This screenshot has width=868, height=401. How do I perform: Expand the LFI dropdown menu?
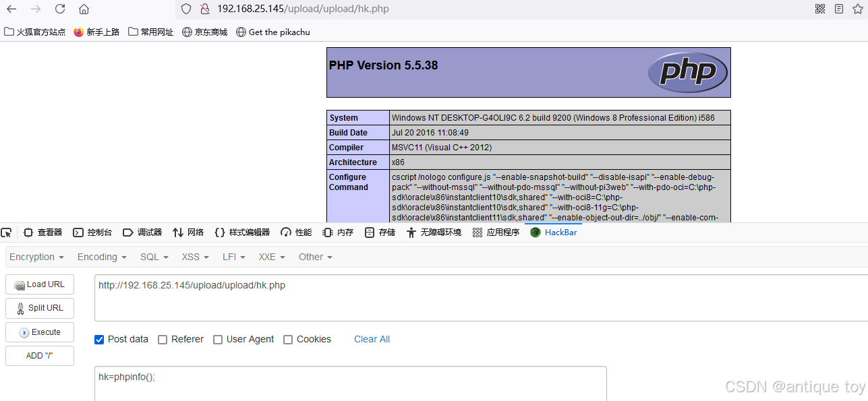pos(234,257)
